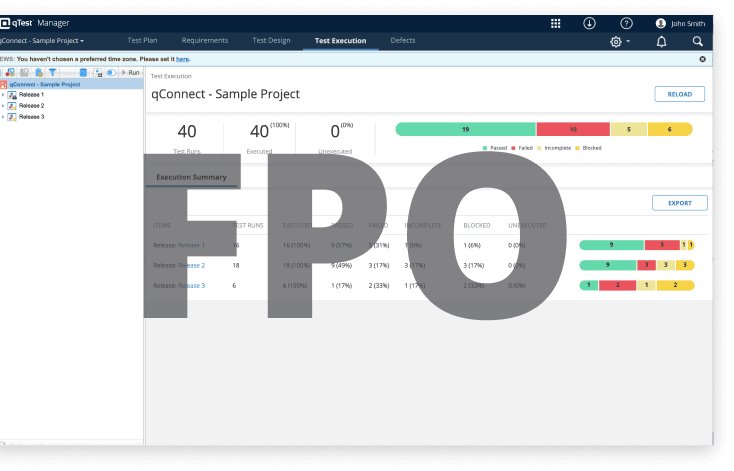The height and width of the screenshot is (471, 734).
Task: Open the arrow next to settings gear
Action: (628, 41)
